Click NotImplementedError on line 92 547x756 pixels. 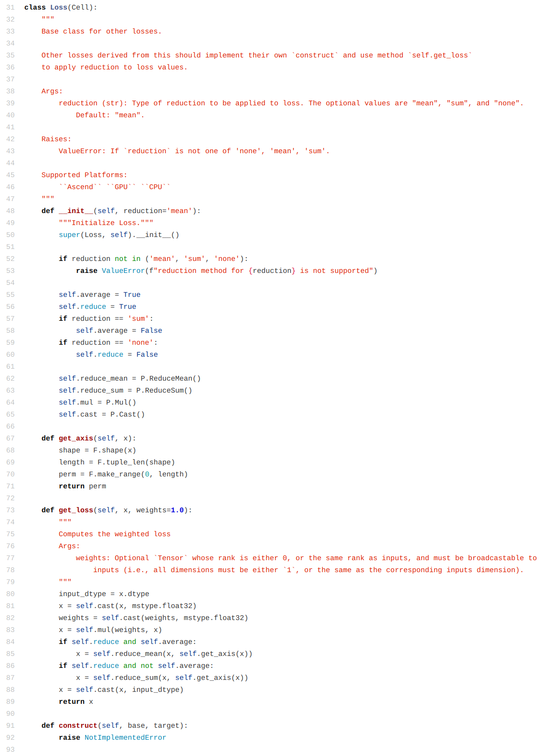click(x=125, y=738)
